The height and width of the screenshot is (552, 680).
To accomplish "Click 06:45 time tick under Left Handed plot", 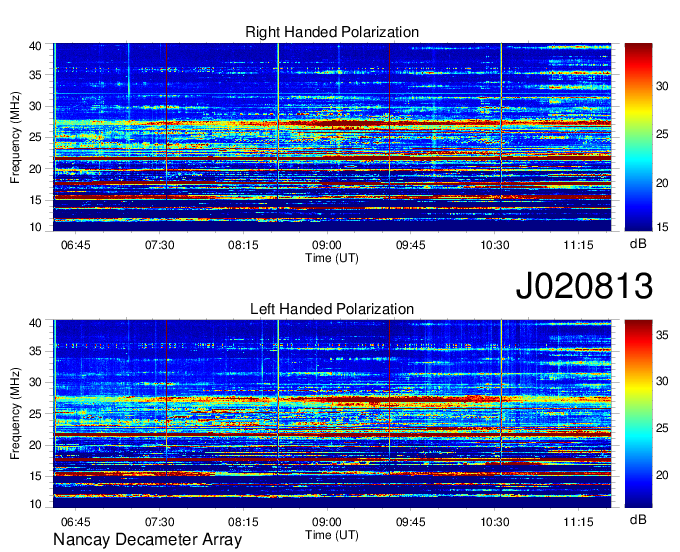I will tap(75, 522).
